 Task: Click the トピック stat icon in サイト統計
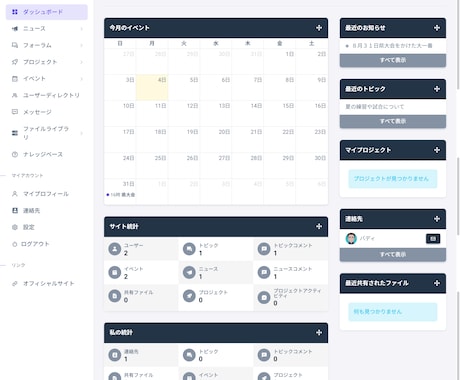[189, 249]
